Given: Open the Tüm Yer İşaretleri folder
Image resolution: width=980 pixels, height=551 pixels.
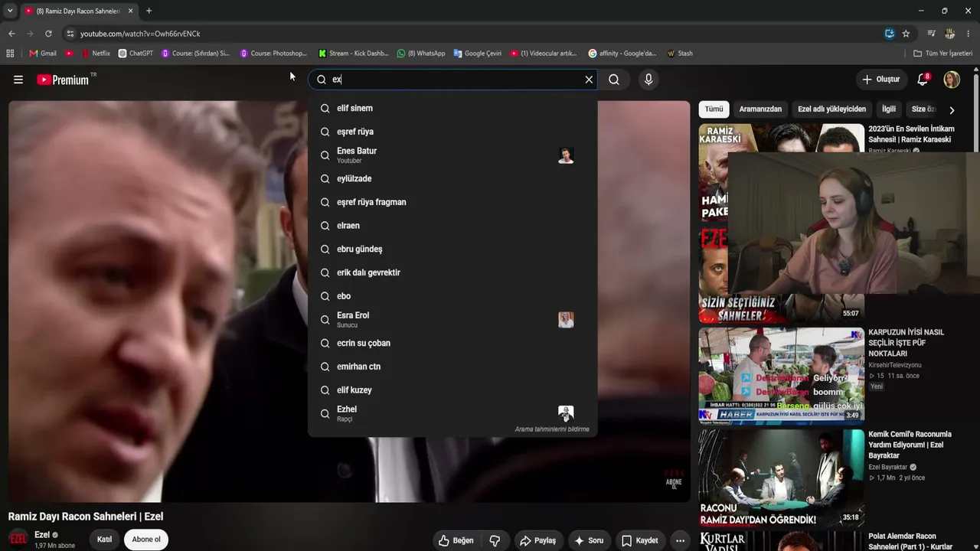Looking at the screenshot, I should [x=943, y=54].
